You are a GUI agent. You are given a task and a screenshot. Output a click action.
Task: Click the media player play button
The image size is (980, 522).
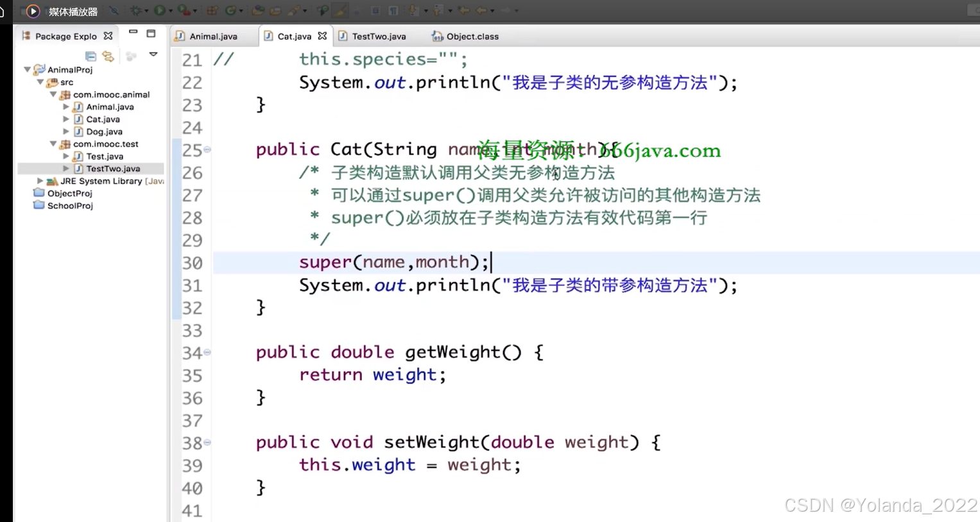click(x=33, y=11)
